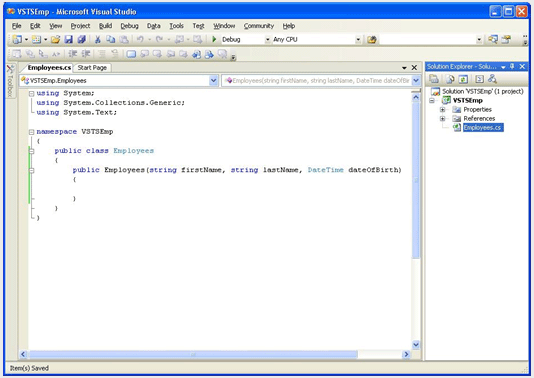Start debugging with the green play arrow
Image resolution: width=534 pixels, height=378 pixels.
214,40
